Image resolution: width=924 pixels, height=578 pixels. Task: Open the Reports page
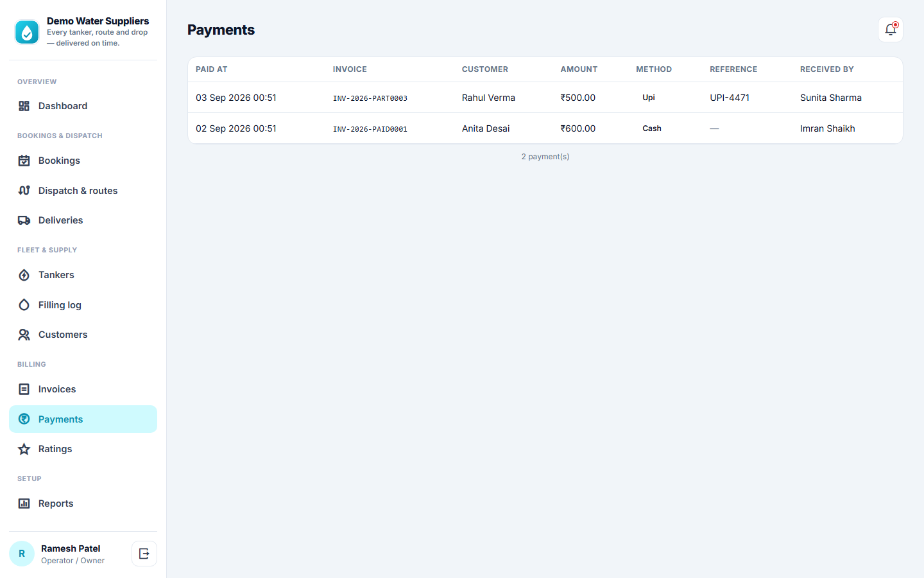(x=83, y=504)
